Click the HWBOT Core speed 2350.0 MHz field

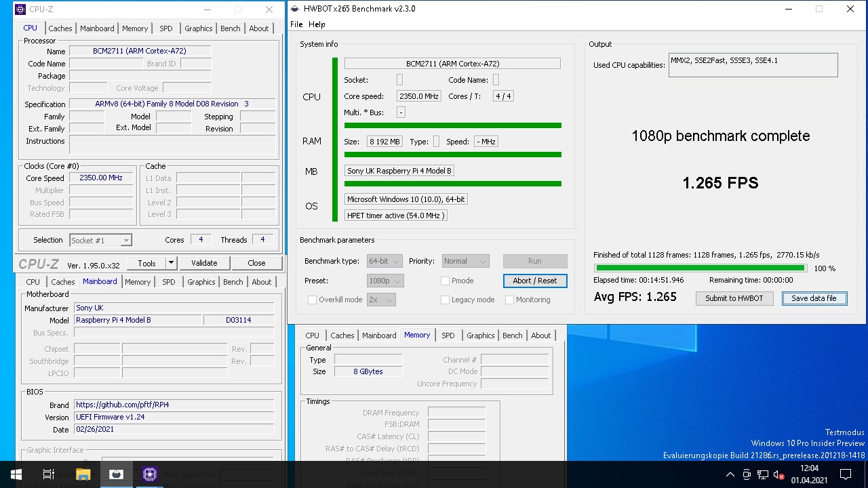[420, 96]
